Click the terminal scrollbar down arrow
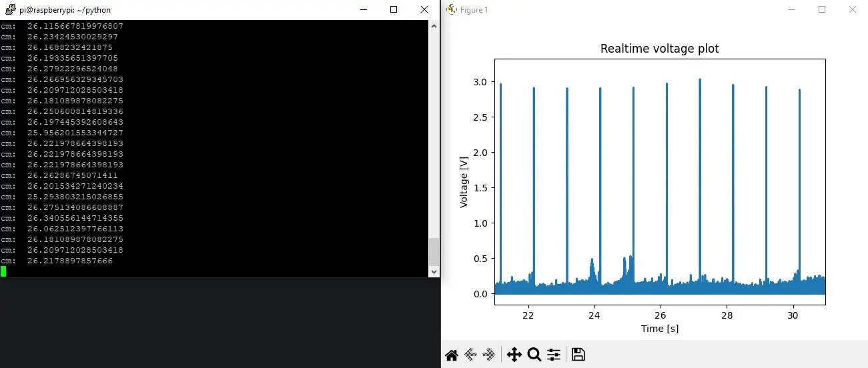 pos(434,272)
